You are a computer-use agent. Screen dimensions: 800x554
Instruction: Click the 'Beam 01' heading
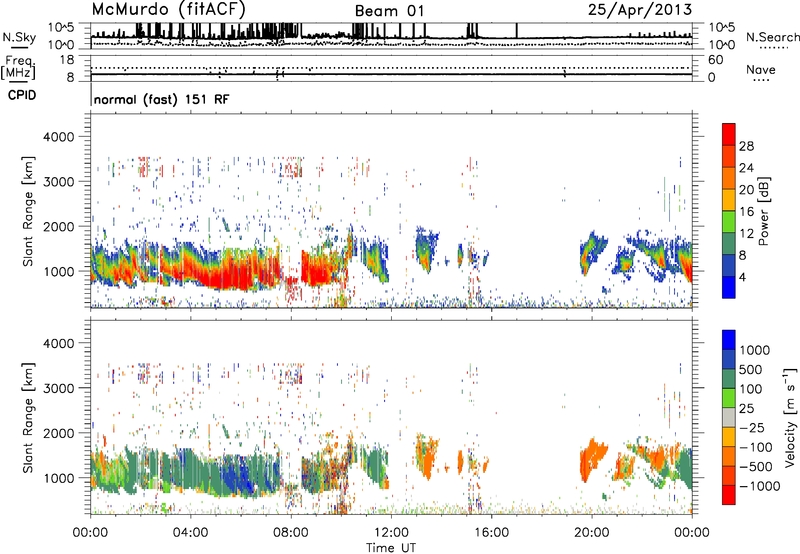pos(389,11)
